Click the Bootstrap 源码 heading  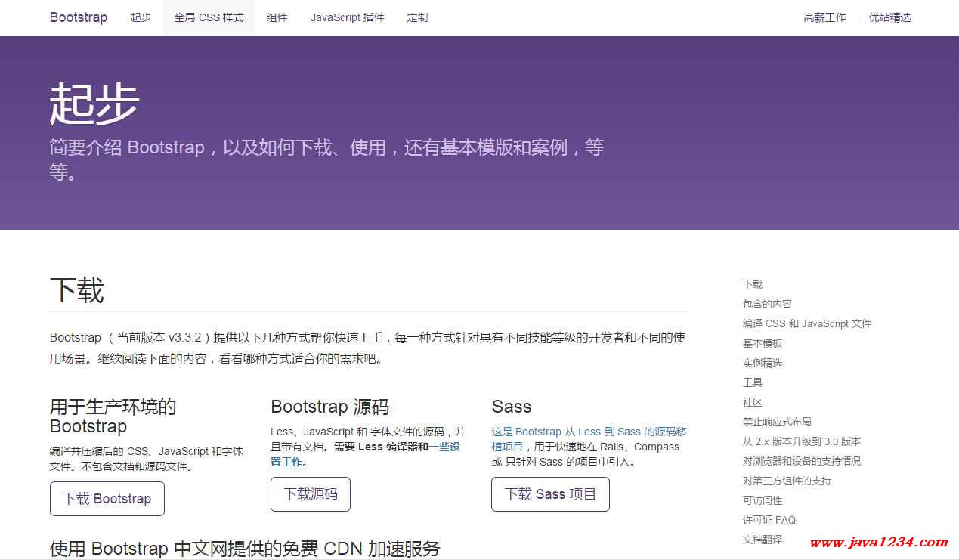point(330,407)
